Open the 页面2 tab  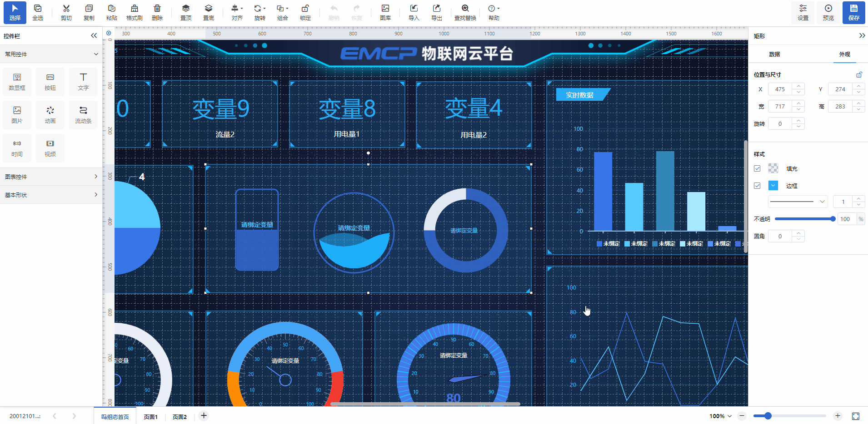click(x=180, y=416)
